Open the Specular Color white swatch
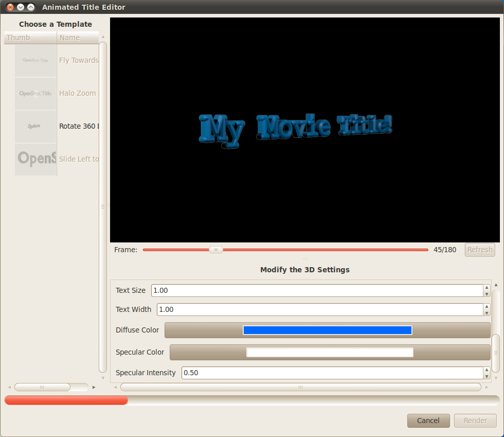This screenshot has height=437, width=504. click(330, 353)
